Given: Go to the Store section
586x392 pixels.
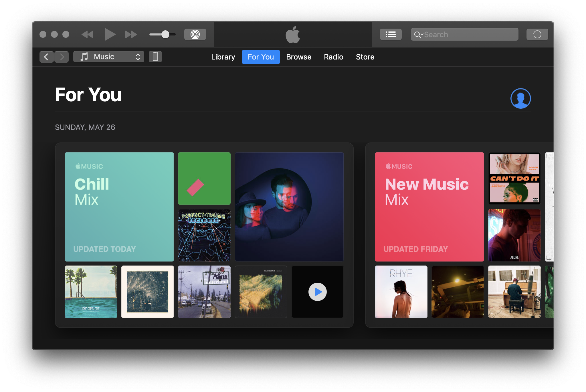Looking at the screenshot, I should coord(365,57).
